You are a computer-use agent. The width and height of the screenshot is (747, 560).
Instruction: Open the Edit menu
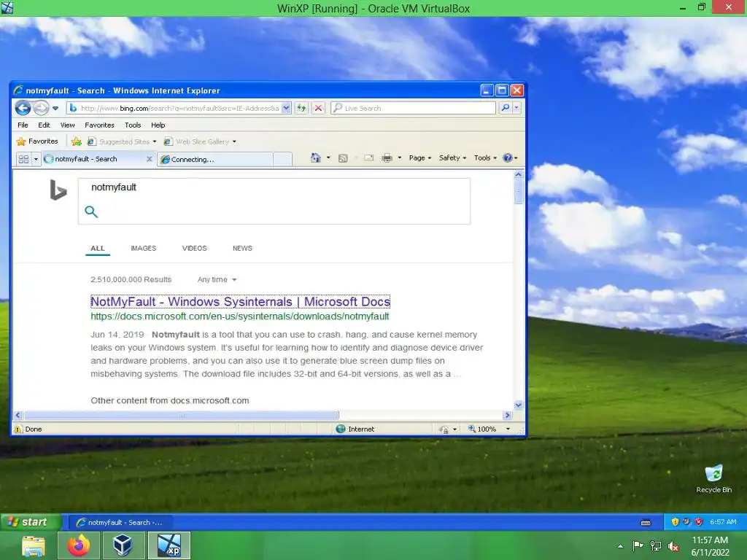44,125
